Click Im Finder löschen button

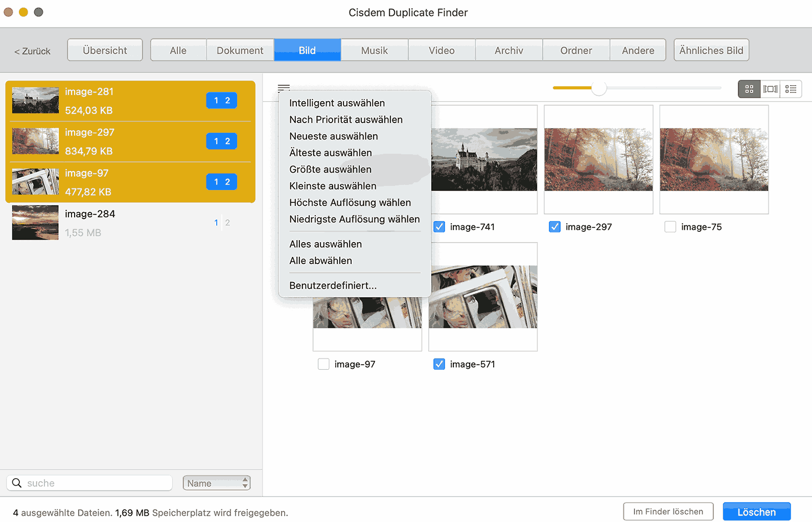click(x=668, y=511)
